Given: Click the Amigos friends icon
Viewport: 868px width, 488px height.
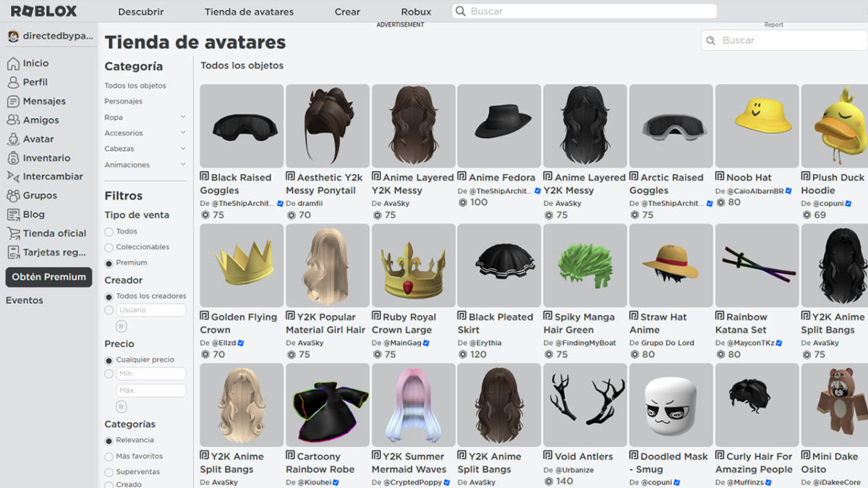Looking at the screenshot, I should (13, 120).
